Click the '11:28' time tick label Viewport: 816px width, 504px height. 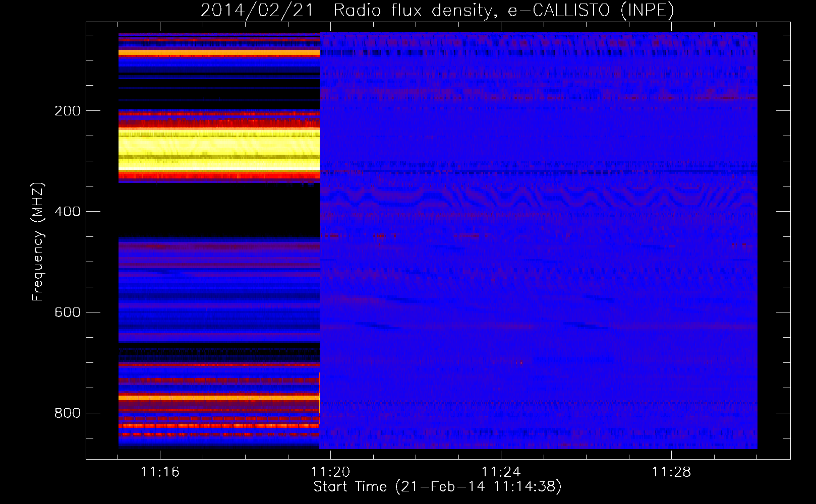(671, 472)
